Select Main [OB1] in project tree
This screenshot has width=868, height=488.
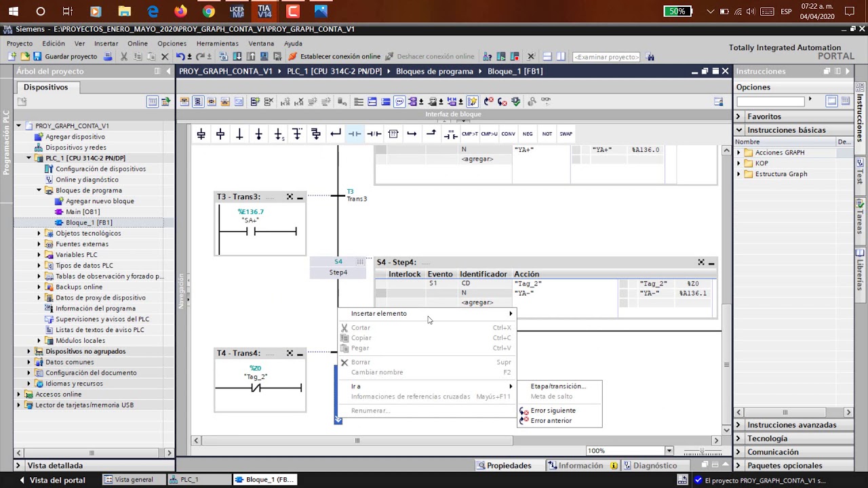(83, 212)
